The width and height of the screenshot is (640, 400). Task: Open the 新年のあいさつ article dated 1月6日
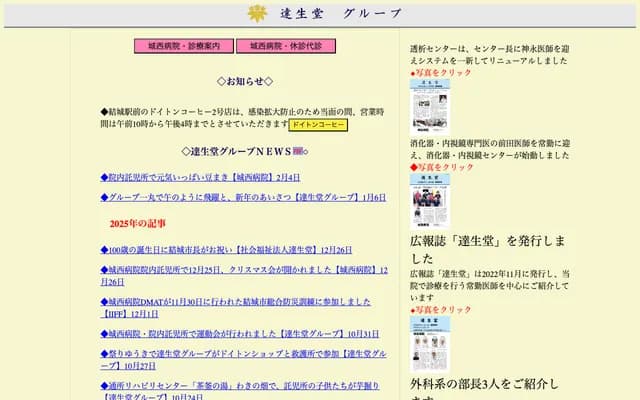[x=243, y=198]
